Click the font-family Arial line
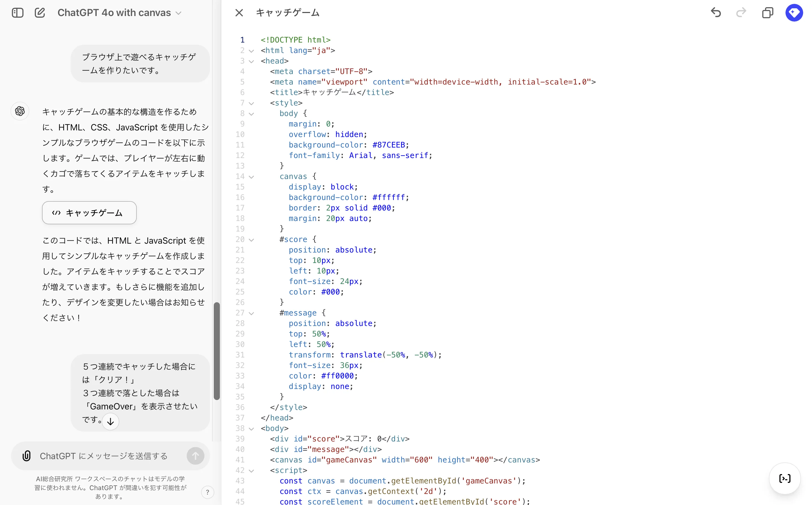812x505 pixels. 360,155
